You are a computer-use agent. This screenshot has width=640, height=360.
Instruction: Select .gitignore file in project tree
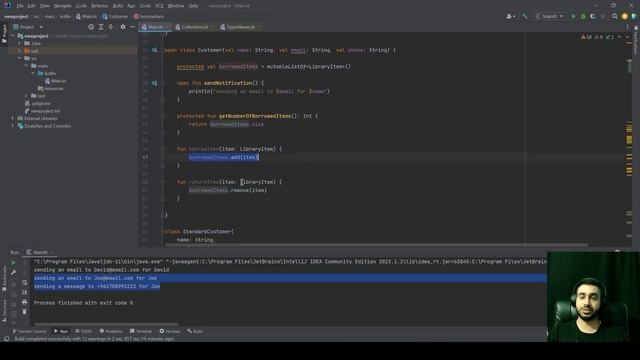point(38,103)
